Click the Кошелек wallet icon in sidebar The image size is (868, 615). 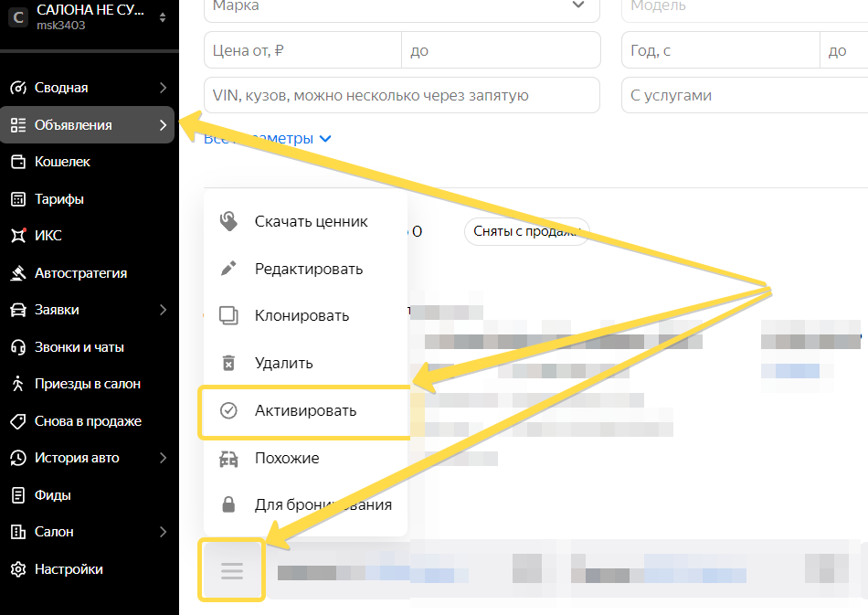click(x=17, y=162)
